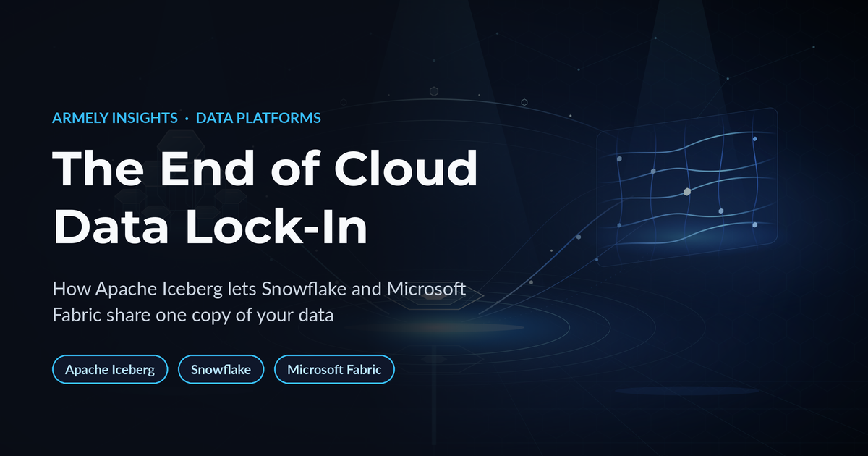Click the subtitle starting "How Apache Iceberg lets Snowflake"
This screenshot has width=868, height=456.
point(259,303)
